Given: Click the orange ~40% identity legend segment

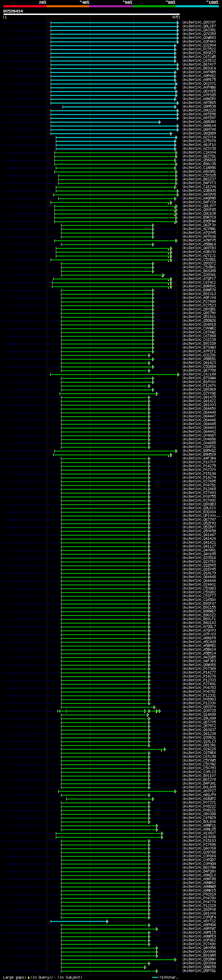Looking at the screenshot, I should 68,6.
